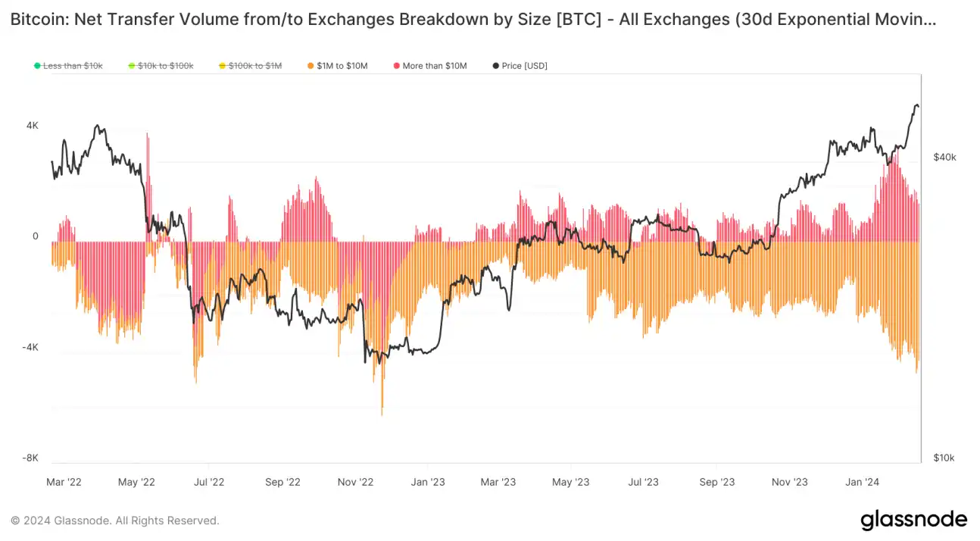Click the yellow legend dot for $100k to $1M
Viewport: 980px width, 541px height.
(x=223, y=66)
